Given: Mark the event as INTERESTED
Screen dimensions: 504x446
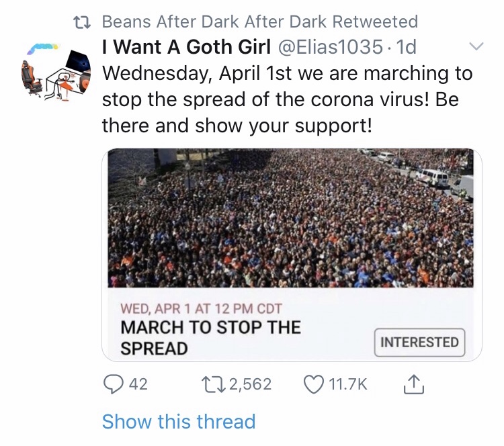Looking at the screenshot, I should pyautogui.click(x=419, y=343).
